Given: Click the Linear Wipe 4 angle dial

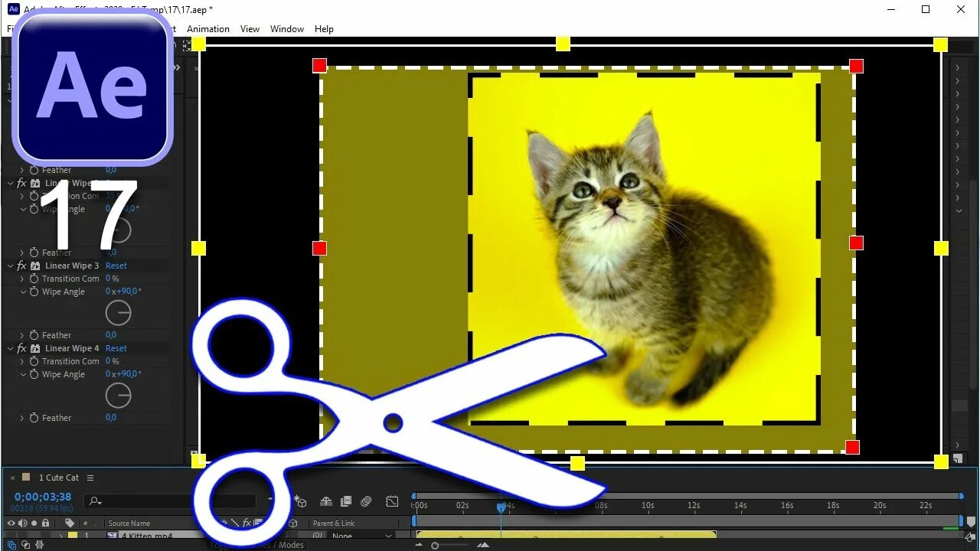Looking at the screenshot, I should point(118,396).
